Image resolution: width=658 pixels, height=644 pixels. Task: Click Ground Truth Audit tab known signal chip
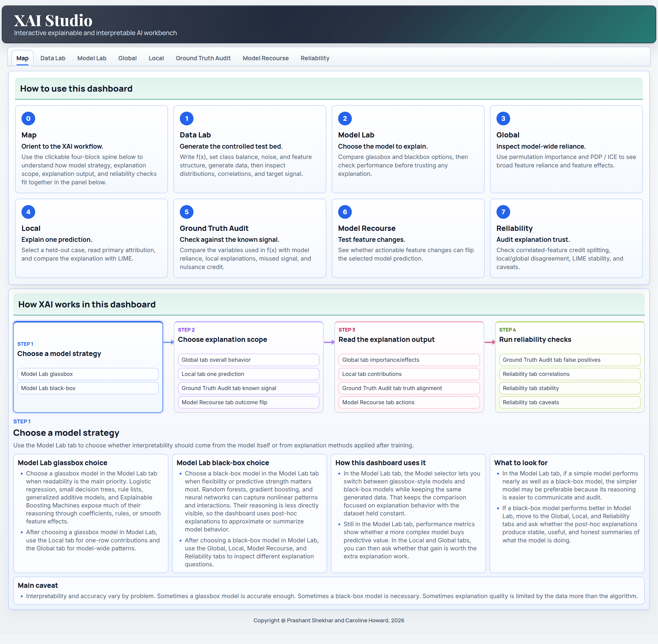click(x=249, y=388)
